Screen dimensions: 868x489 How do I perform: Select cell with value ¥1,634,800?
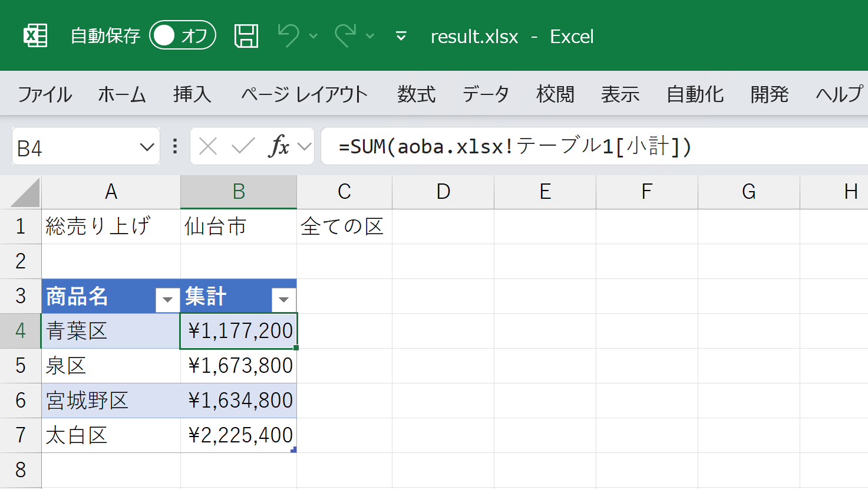coord(239,401)
